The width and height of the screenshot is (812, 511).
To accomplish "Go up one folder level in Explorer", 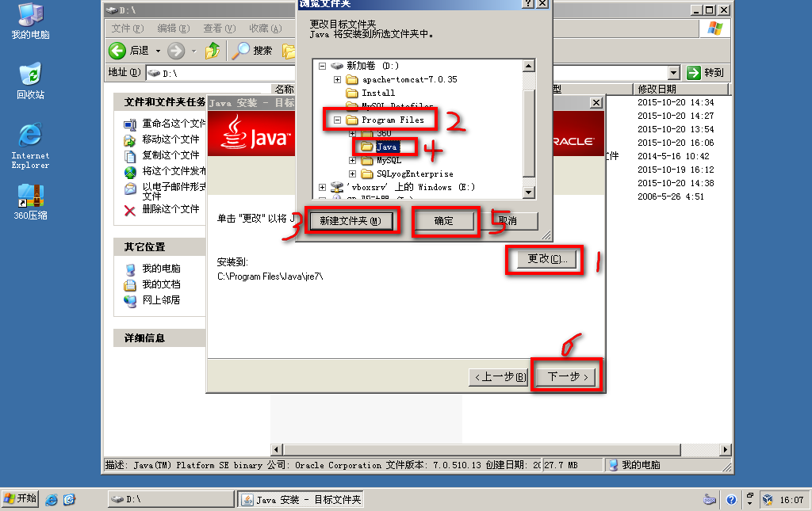I will 213,51.
